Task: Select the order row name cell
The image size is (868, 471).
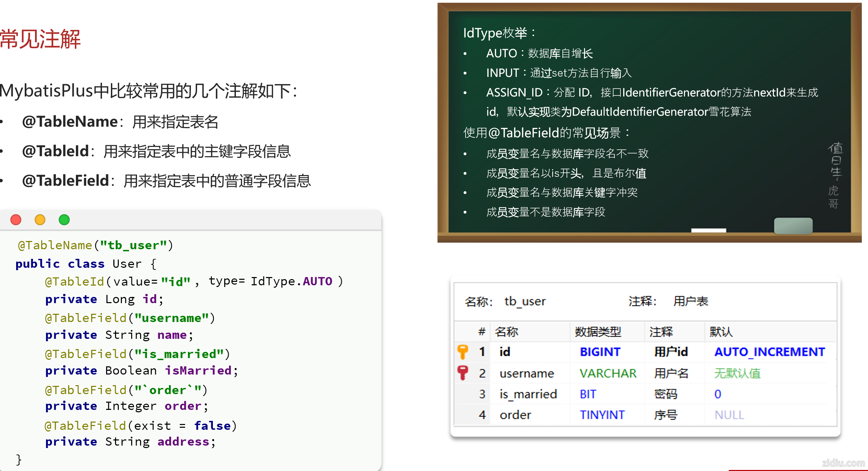Action: pyautogui.click(x=515, y=415)
